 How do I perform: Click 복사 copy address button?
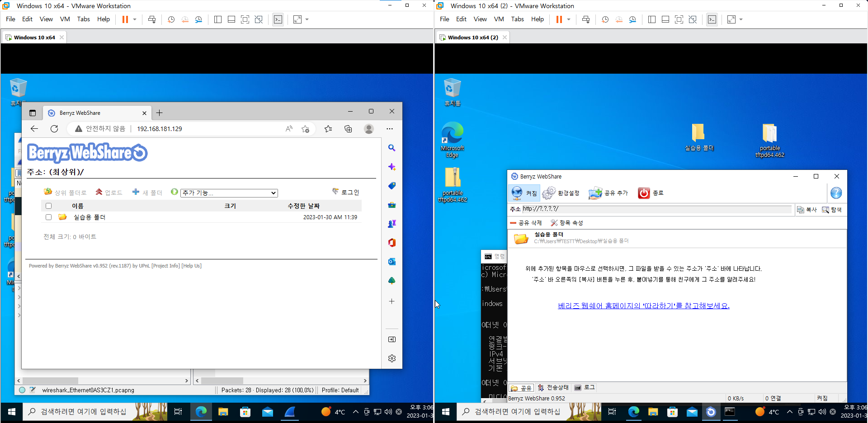click(807, 210)
